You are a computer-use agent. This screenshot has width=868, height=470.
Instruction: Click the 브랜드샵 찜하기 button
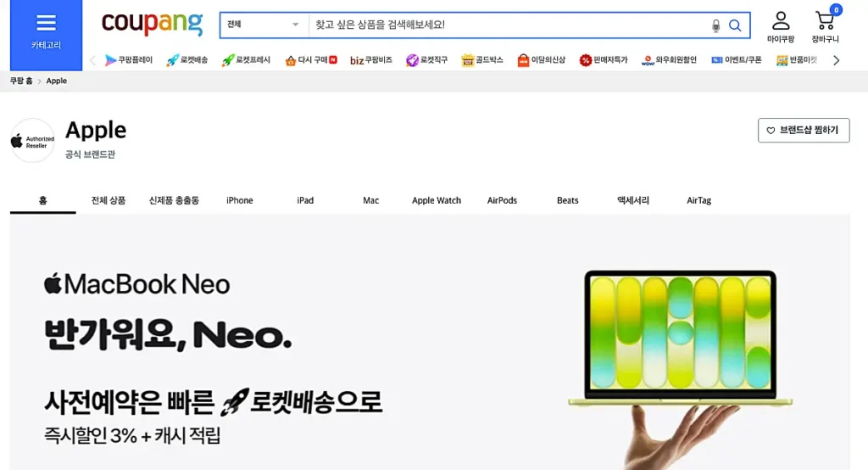(x=804, y=131)
